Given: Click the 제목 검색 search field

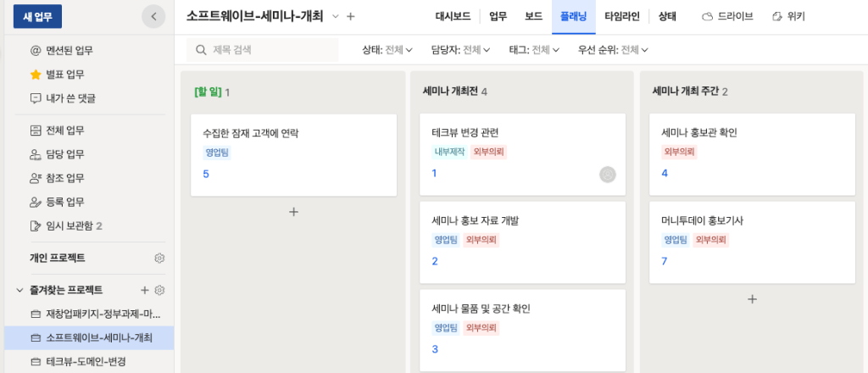Looking at the screenshot, I should coord(263,50).
